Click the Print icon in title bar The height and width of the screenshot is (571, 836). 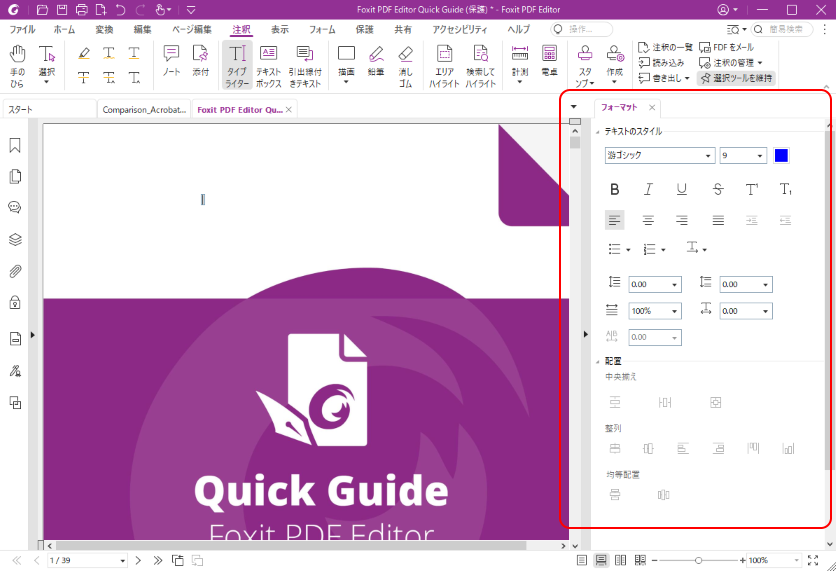coord(81,10)
